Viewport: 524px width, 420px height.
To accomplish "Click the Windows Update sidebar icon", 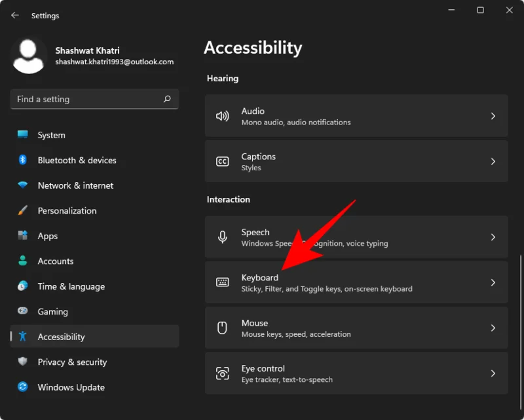I will [x=22, y=387].
